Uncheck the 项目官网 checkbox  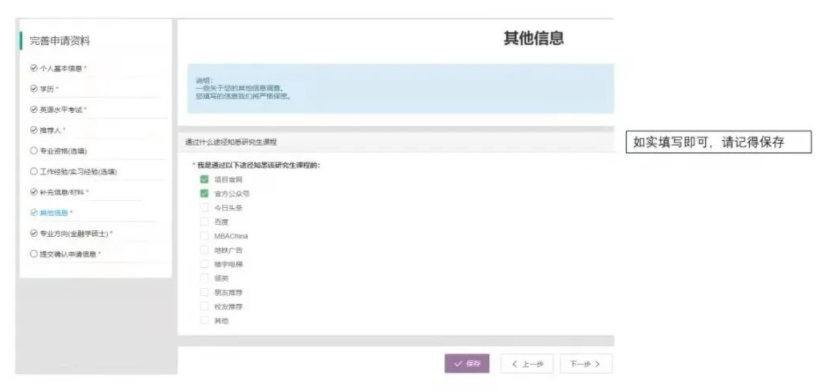point(204,179)
